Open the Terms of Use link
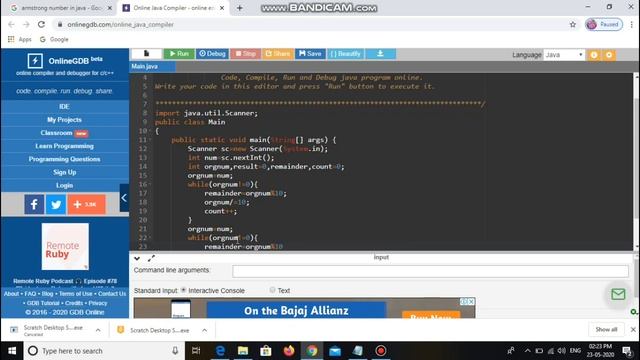Viewport: 640px width, 360px height. coord(76,294)
